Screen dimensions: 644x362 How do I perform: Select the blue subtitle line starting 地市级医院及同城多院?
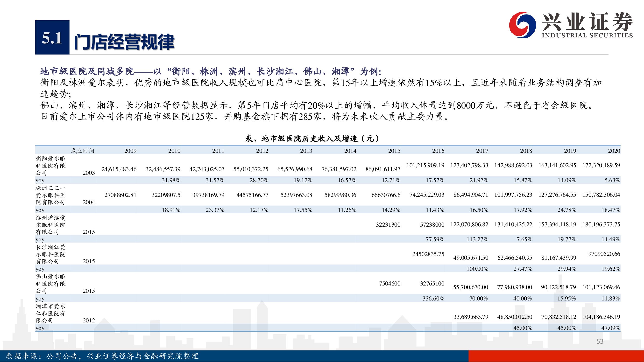(x=211, y=71)
